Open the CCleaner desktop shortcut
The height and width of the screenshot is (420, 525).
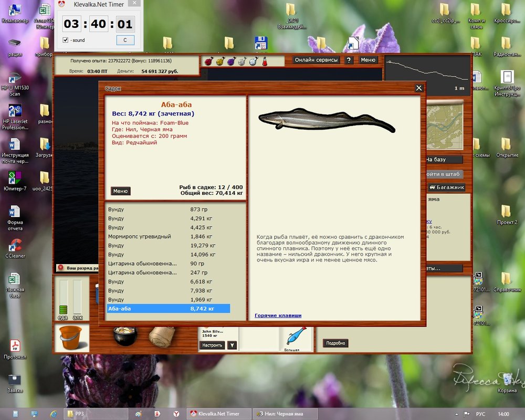pos(15,248)
